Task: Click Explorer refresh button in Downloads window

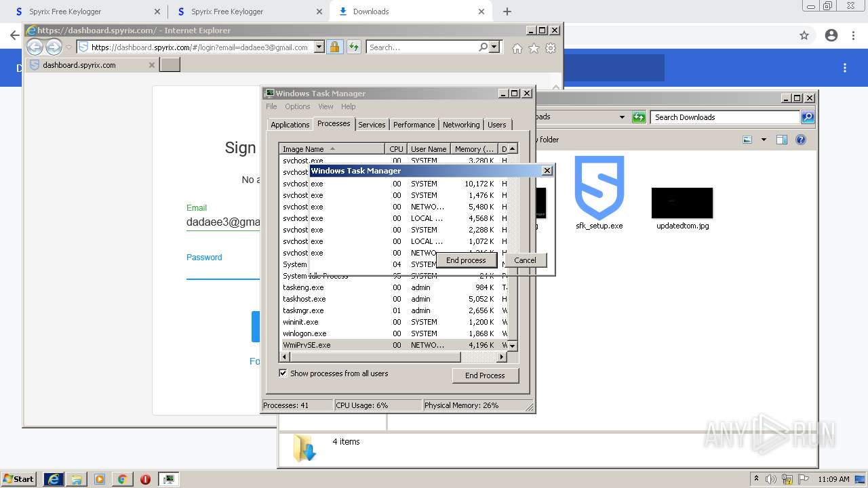Action: [x=639, y=117]
